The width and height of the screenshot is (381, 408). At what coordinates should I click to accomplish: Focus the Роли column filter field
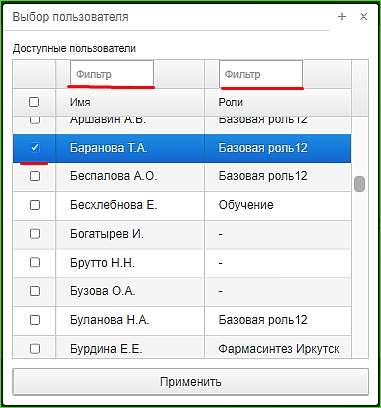pyautogui.click(x=261, y=74)
